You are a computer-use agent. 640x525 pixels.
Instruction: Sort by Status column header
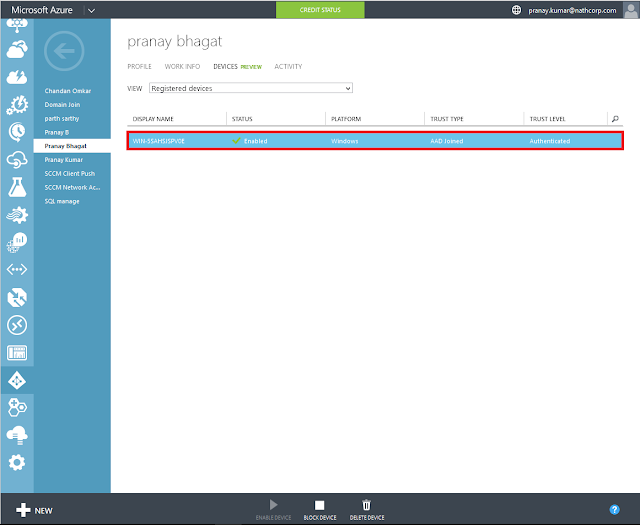click(x=242, y=119)
